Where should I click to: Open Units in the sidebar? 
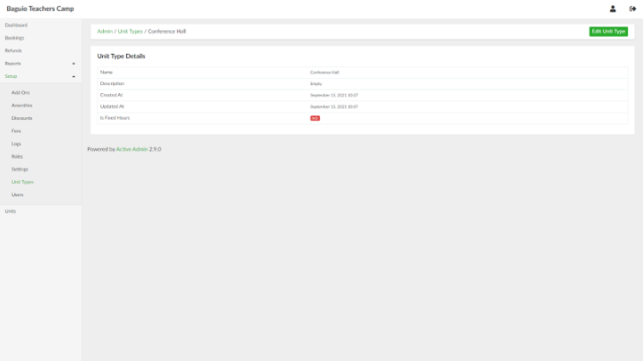11,211
